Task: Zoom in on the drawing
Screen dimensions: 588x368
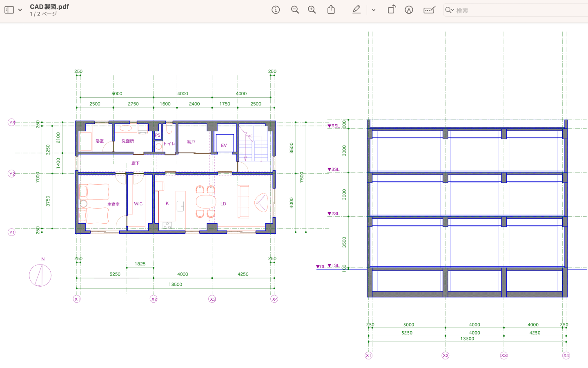Action: pyautogui.click(x=312, y=10)
